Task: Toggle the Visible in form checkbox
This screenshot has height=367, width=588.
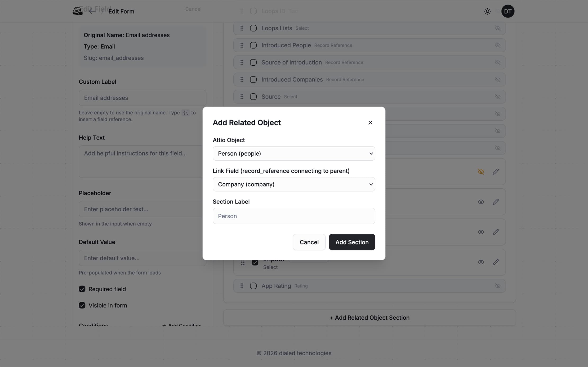Action: [82, 305]
